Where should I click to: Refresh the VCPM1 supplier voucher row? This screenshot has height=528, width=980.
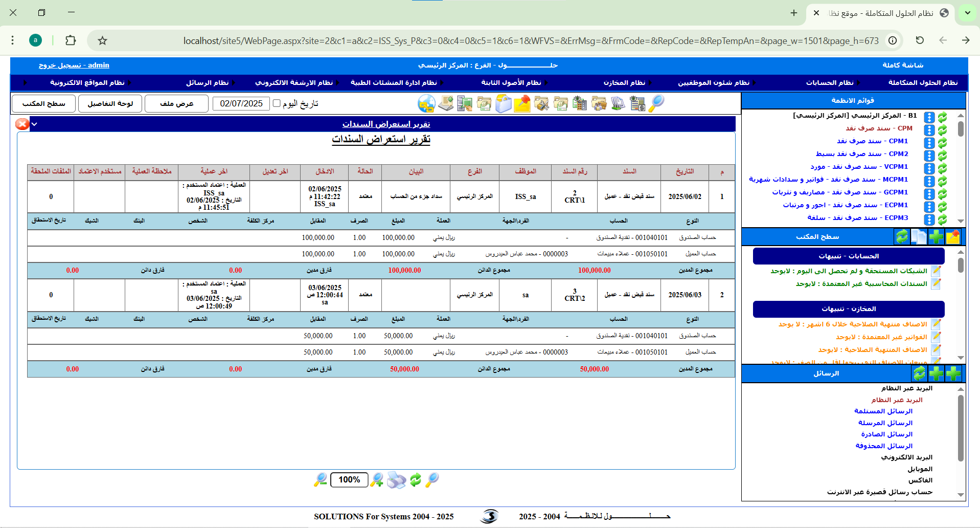pos(942,168)
